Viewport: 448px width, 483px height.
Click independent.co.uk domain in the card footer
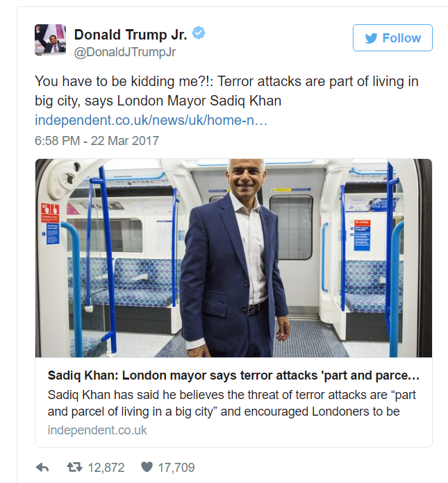97,430
